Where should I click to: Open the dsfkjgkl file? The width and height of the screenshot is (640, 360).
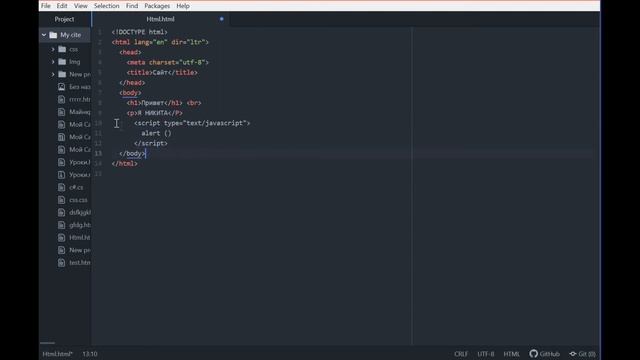[x=80, y=213]
